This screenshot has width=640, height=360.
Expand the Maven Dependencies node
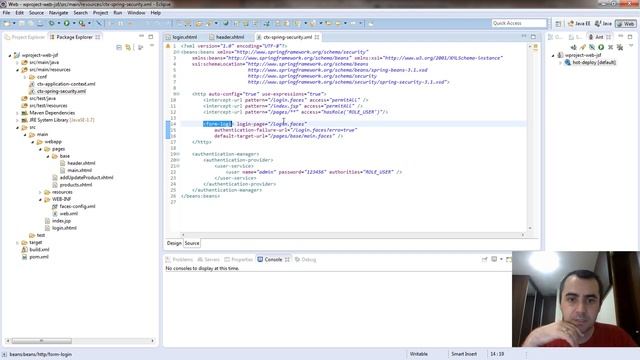(x=18, y=113)
